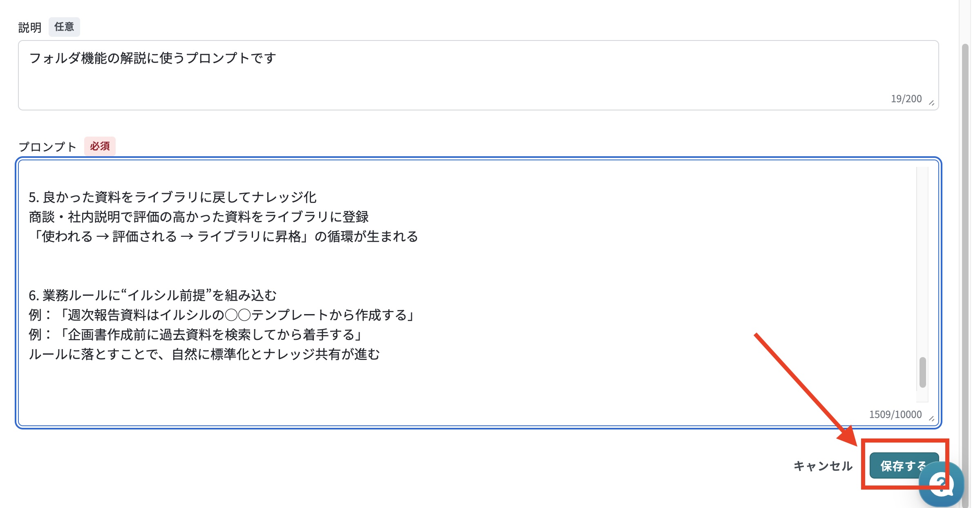Click the キャンセル button
Image resolution: width=980 pixels, height=508 pixels.
pos(823,466)
